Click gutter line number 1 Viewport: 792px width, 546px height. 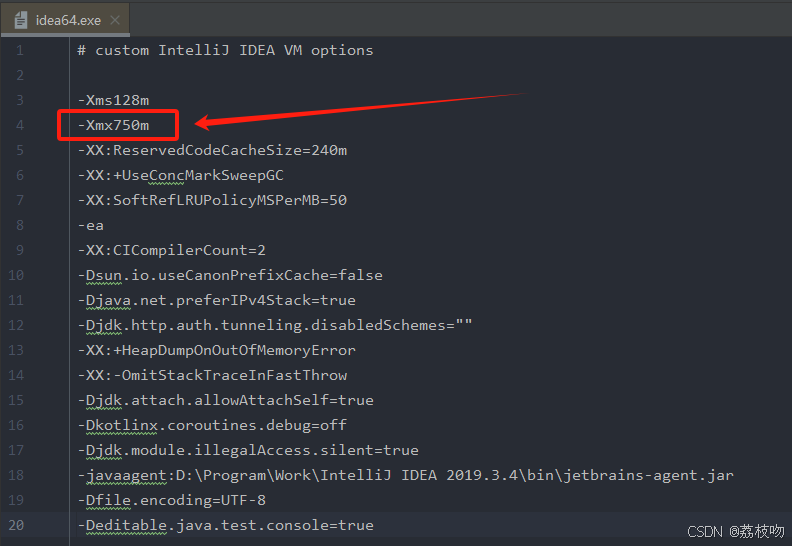20,51
